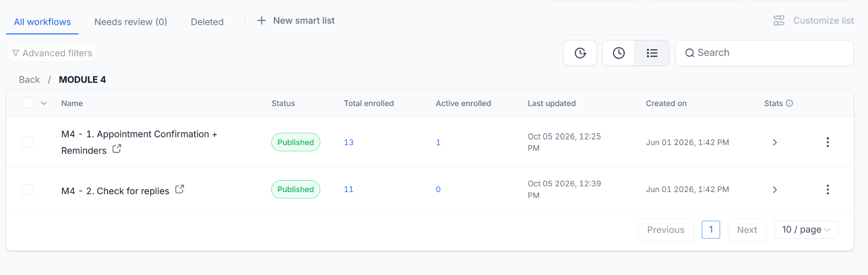Switch to the All workflows tab
Viewport: 868px width, 275px height.
[42, 22]
